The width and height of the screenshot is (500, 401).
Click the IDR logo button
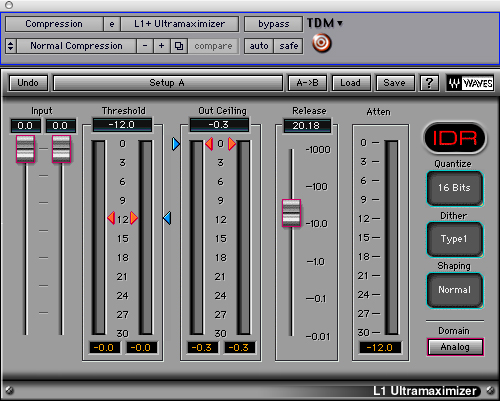click(455, 138)
